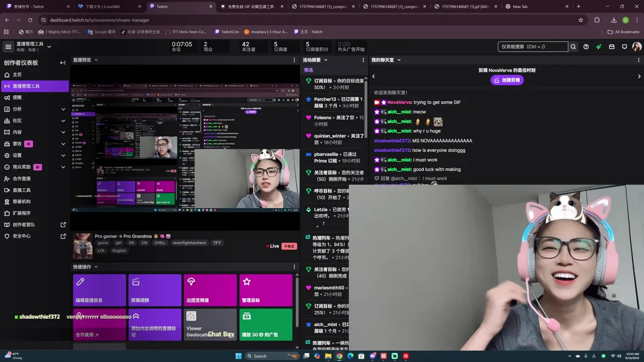Open the Windows Start menu

click(x=238, y=356)
